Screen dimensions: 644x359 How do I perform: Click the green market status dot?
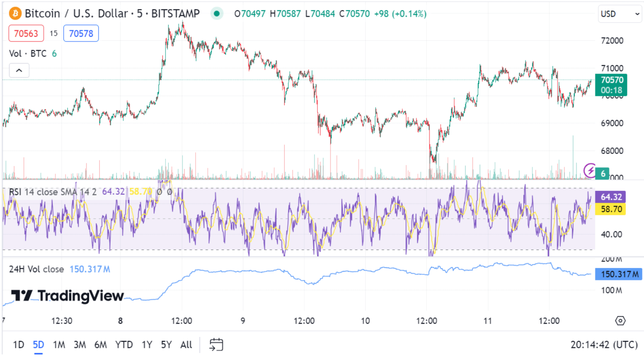pos(217,14)
